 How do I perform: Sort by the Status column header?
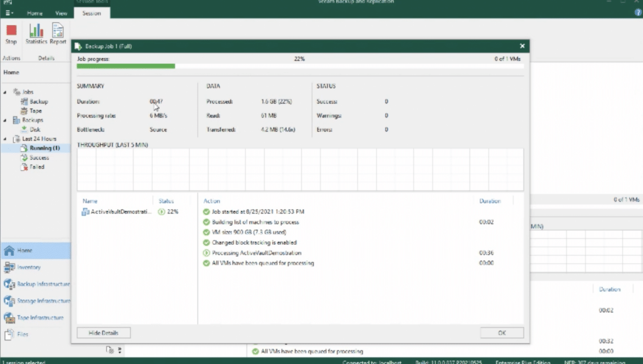[x=166, y=201]
